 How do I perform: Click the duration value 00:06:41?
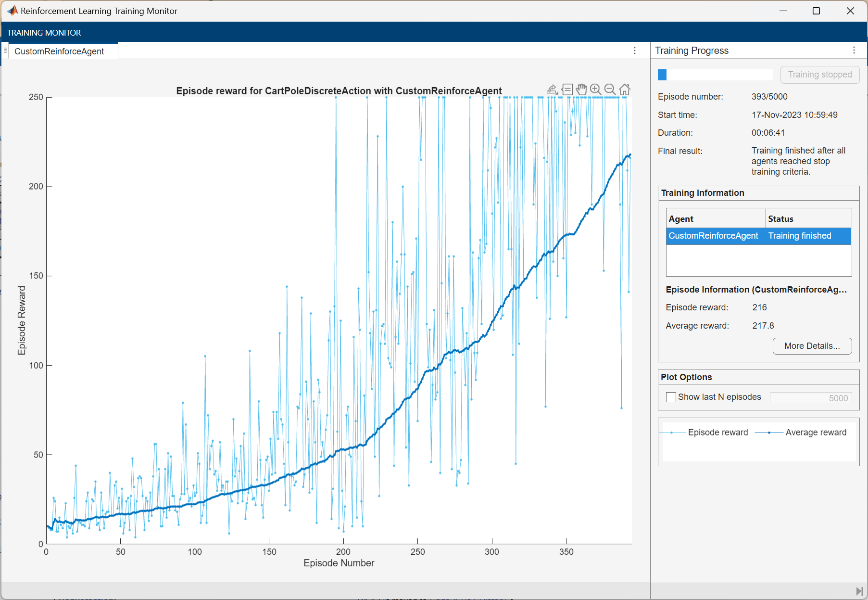coord(768,133)
